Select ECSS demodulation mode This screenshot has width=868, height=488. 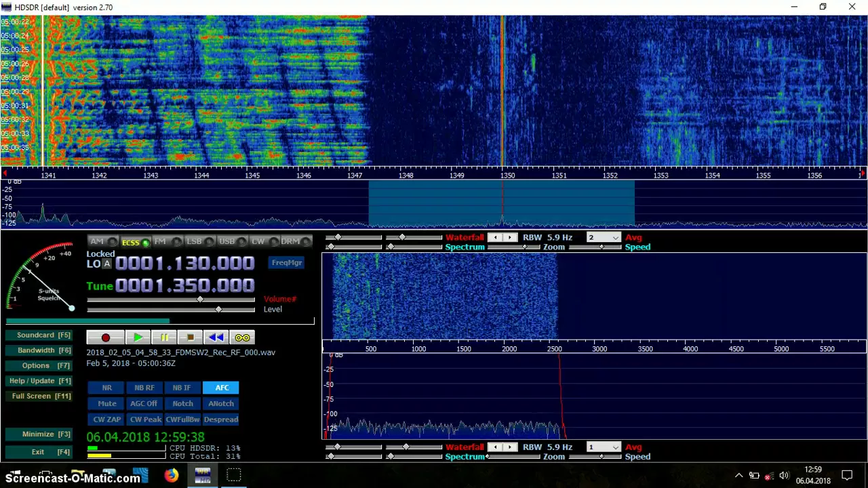[135, 242]
